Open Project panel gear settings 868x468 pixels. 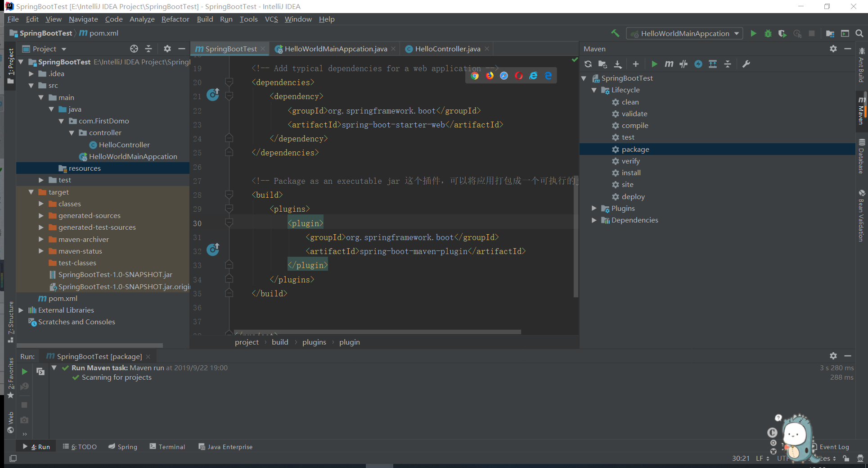(x=167, y=49)
